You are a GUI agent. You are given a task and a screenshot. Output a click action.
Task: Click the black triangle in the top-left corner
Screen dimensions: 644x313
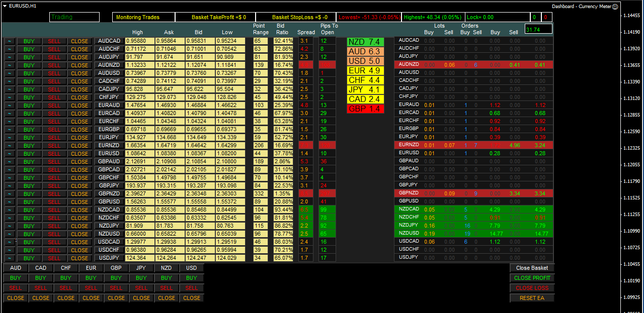pyautogui.click(x=4, y=6)
